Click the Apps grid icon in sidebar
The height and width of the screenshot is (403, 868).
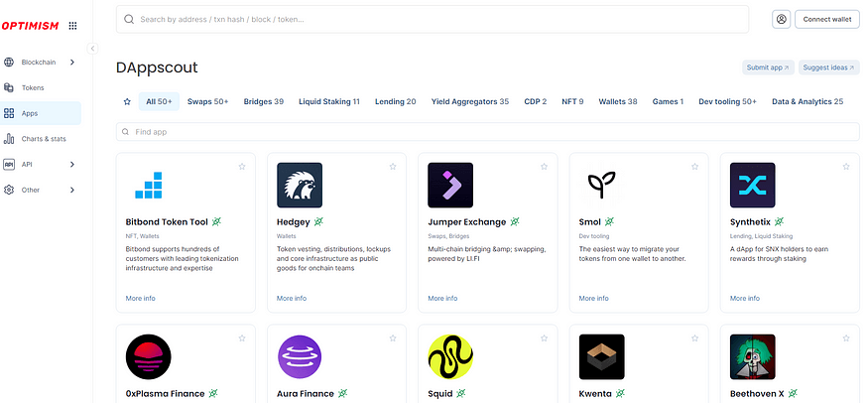tap(9, 113)
